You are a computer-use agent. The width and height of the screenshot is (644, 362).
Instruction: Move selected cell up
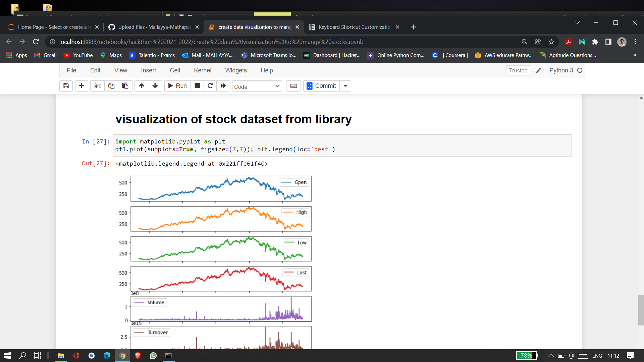pos(142,86)
